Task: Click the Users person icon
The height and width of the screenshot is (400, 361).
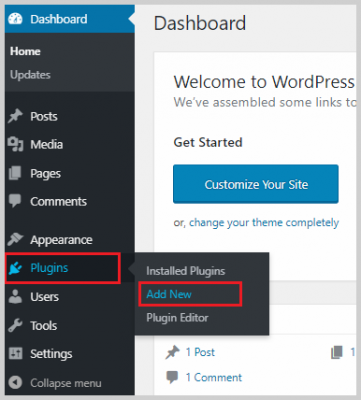Action: click(x=15, y=296)
